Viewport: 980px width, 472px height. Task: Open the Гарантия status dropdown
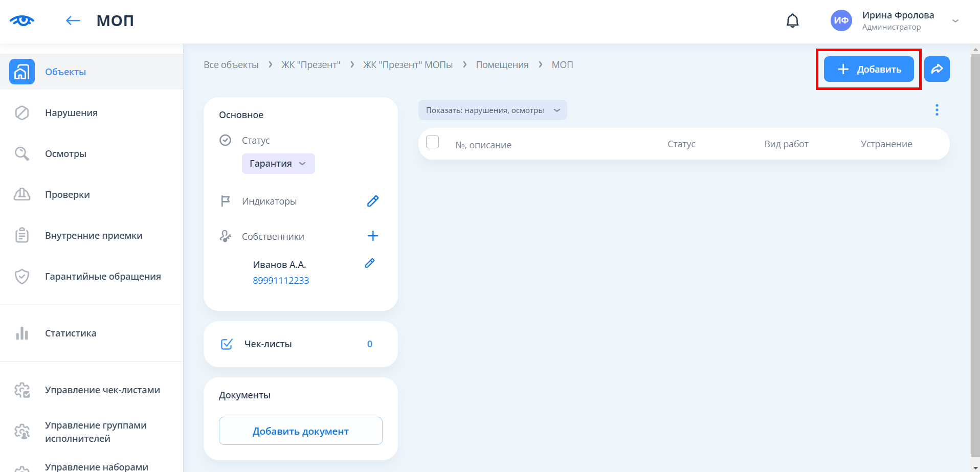pyautogui.click(x=278, y=164)
